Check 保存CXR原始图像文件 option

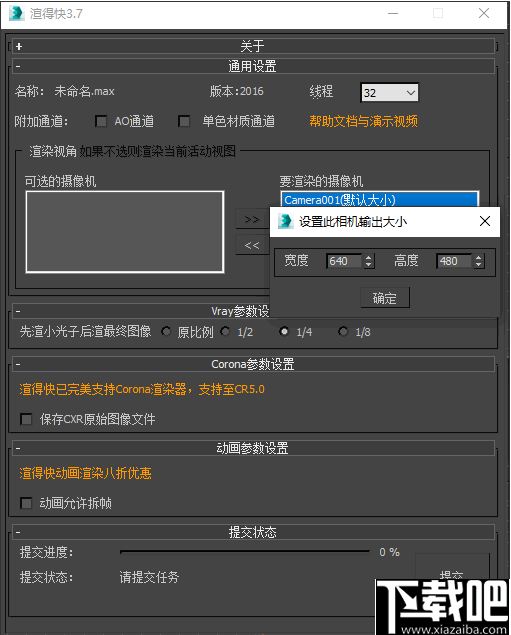(26, 419)
